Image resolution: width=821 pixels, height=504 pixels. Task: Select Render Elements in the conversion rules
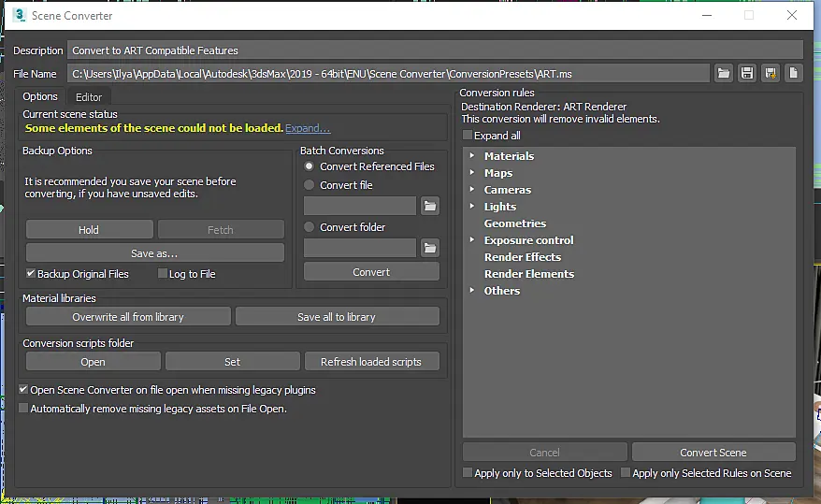pos(529,274)
